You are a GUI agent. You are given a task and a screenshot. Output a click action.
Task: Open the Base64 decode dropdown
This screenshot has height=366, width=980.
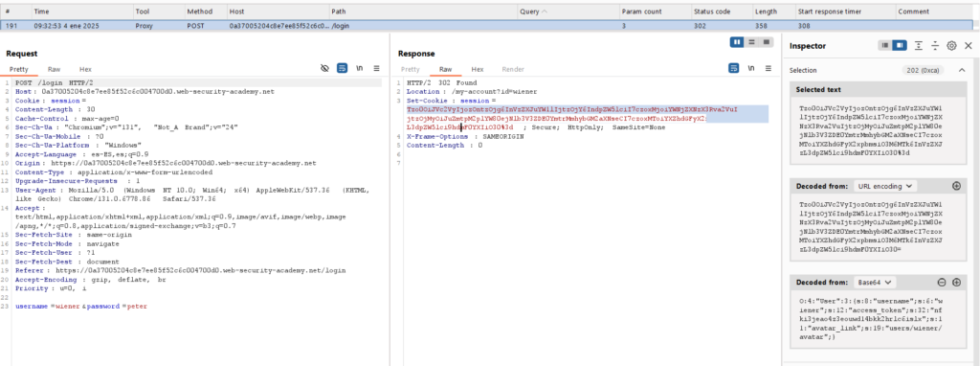click(x=875, y=282)
